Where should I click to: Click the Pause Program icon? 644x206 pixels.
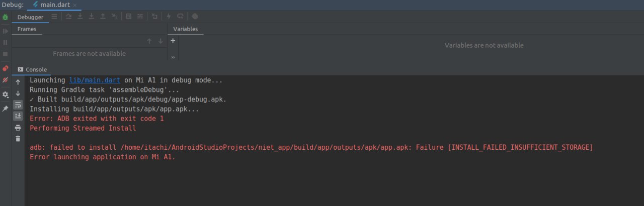pos(5,43)
